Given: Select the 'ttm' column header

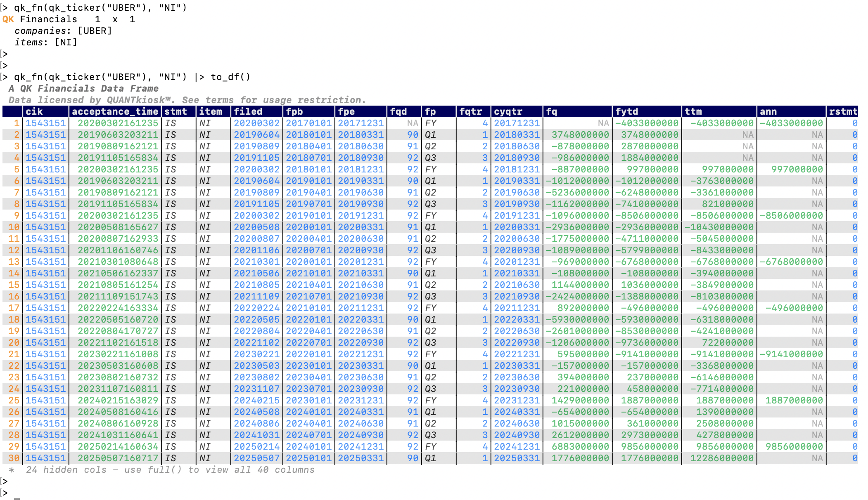Looking at the screenshot, I should 693,111.
